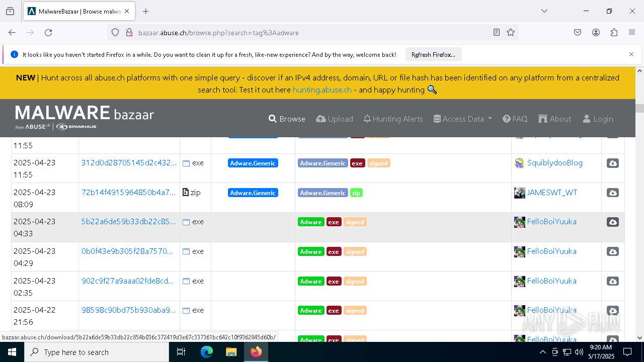This screenshot has width=644, height=362.
Task: Open Hunting Alerts navigation item
Action: [x=393, y=119]
